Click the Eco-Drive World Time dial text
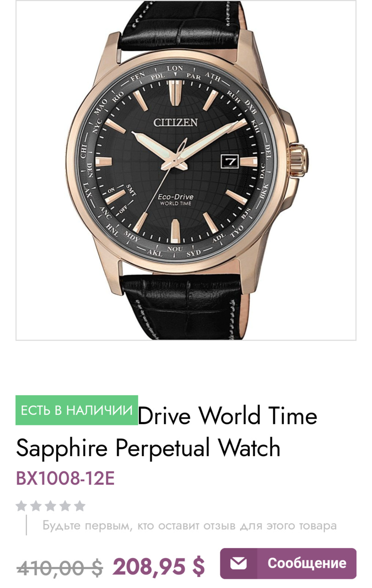Viewport: 372px width, 588px height. [x=175, y=199]
